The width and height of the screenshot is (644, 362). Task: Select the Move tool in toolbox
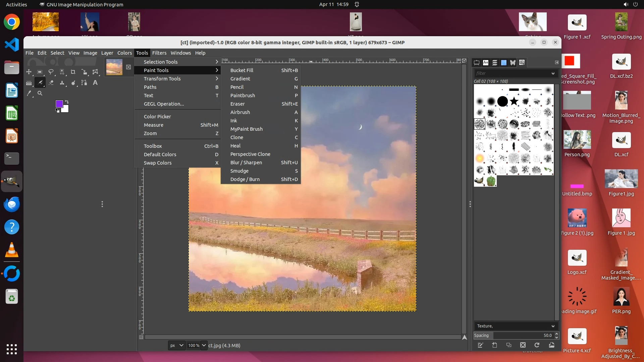tap(29, 72)
